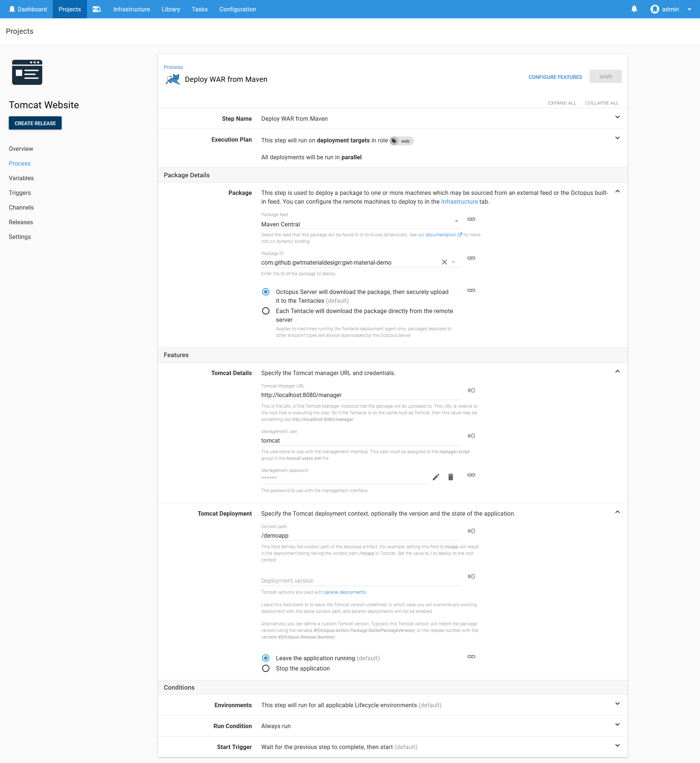700x763 pixels.
Task: Edit the Management password via pencil icon
Action: [436, 477]
